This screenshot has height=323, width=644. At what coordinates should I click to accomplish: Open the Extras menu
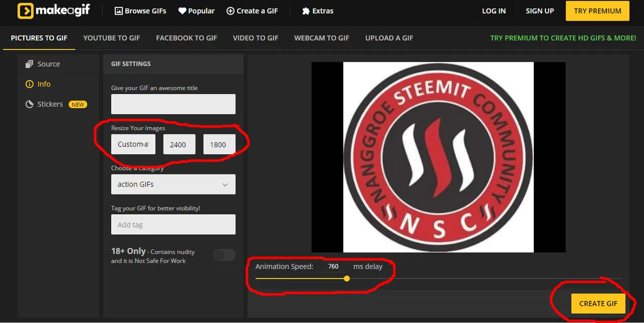(x=317, y=11)
